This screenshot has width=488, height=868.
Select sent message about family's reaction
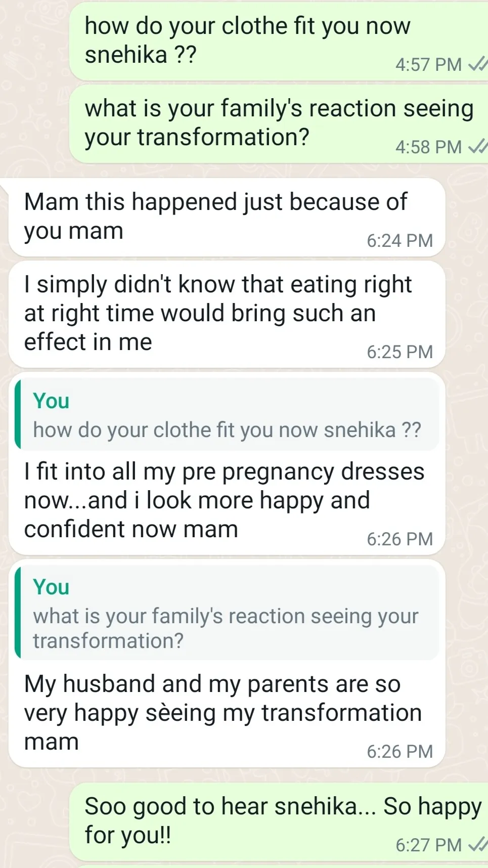(279, 122)
